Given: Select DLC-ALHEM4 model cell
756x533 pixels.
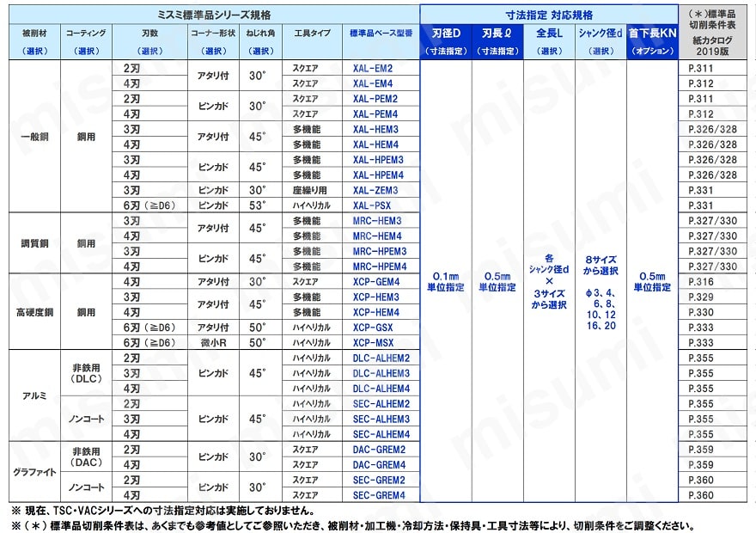Looking at the screenshot, I should point(381,389).
